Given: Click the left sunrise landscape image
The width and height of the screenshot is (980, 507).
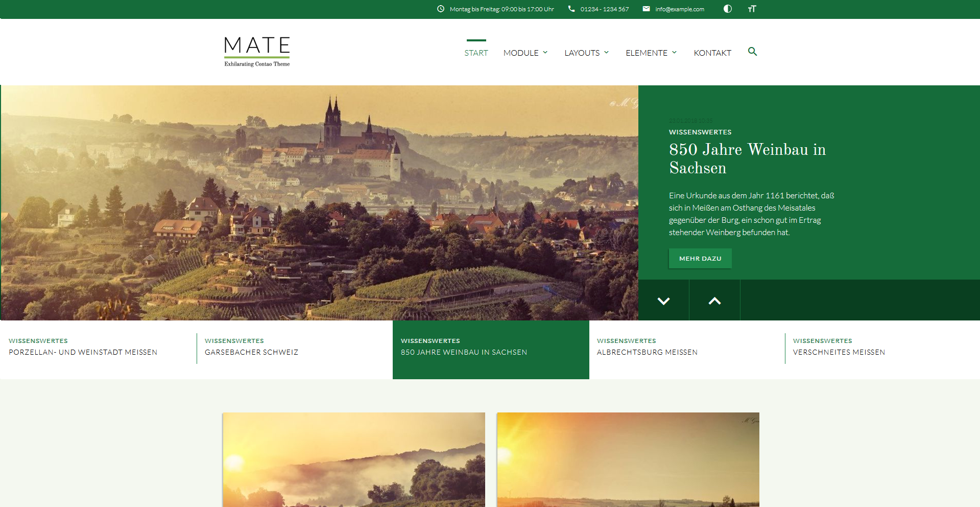Looking at the screenshot, I should coord(354,460).
